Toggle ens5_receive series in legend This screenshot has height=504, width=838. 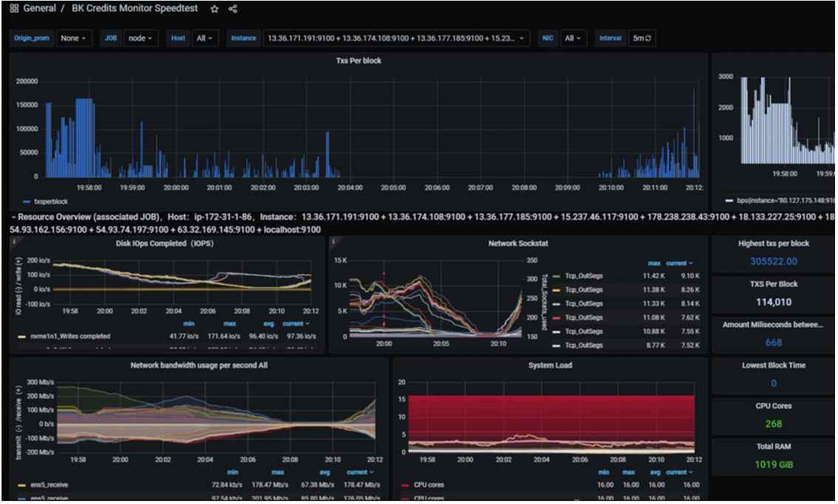coord(44,486)
